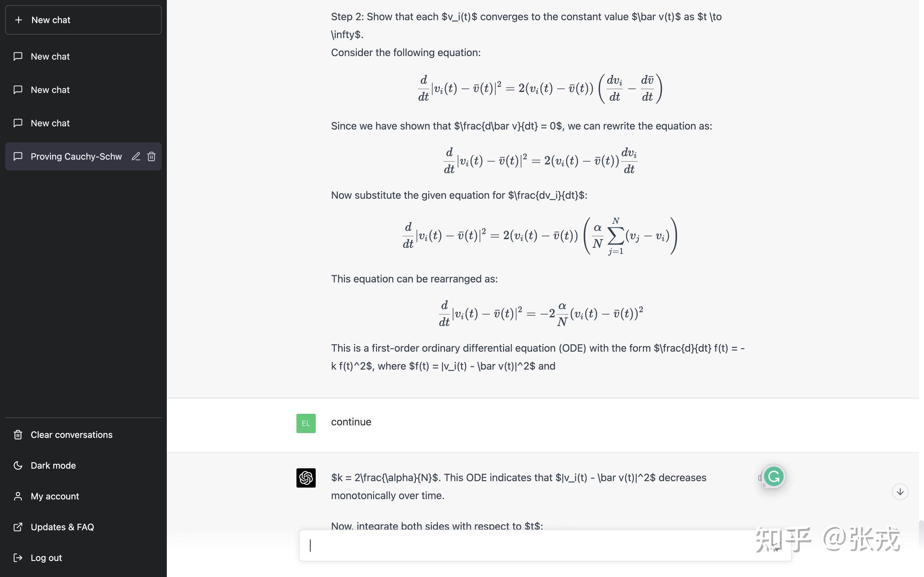
Task: Delete the Proving Cauchy-Schw chat with trash icon
Action: [151, 156]
